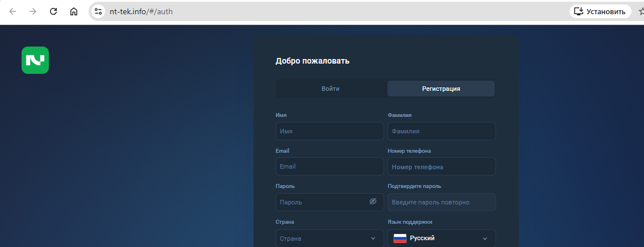This screenshot has height=247, width=644.
Task: Focus the Фамилия input field
Action: point(441,132)
